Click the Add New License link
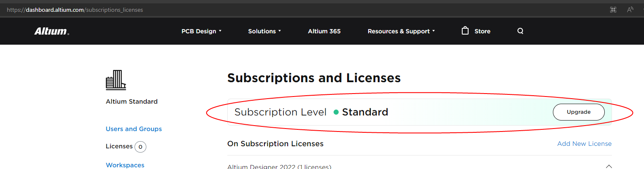 [584, 144]
